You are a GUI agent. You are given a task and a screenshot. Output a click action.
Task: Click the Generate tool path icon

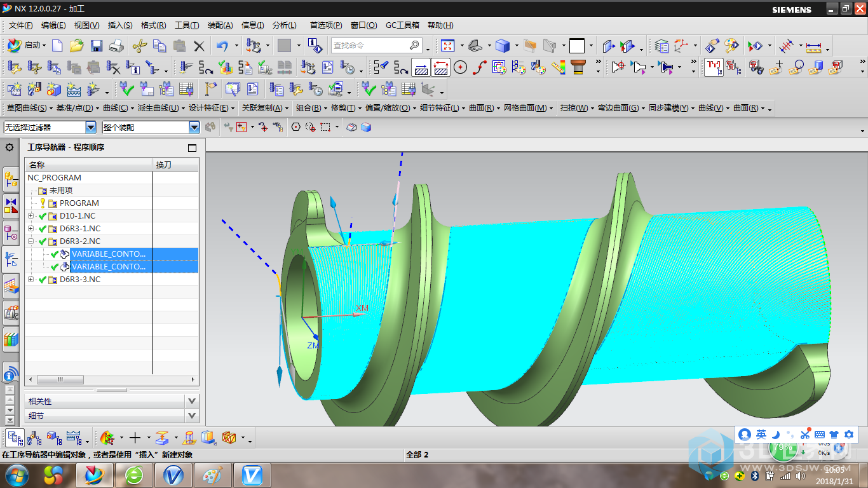pyautogui.click(x=186, y=67)
